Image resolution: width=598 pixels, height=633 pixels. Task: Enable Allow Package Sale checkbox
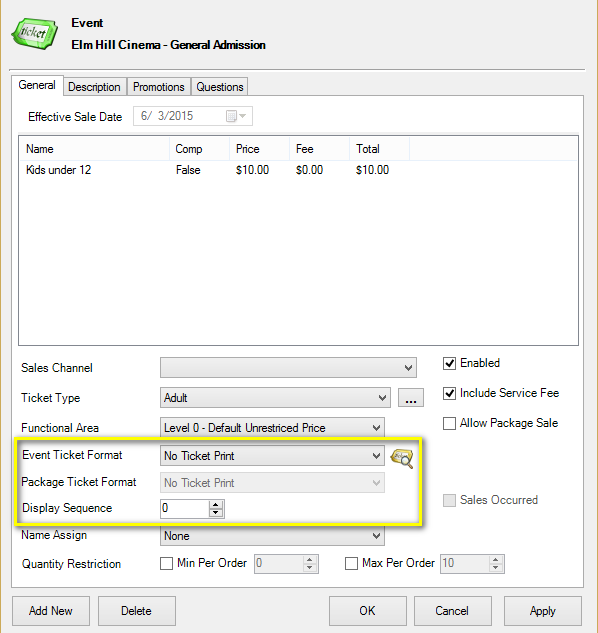click(x=449, y=423)
